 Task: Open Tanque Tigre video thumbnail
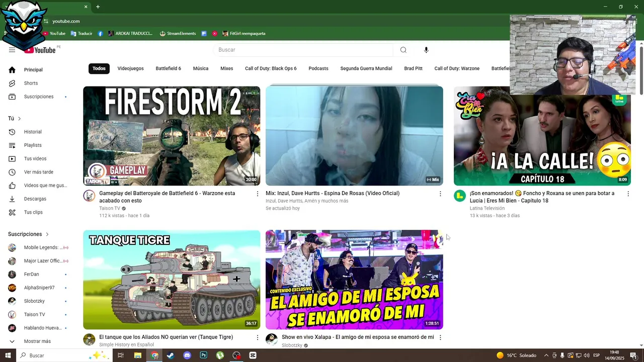172,280
